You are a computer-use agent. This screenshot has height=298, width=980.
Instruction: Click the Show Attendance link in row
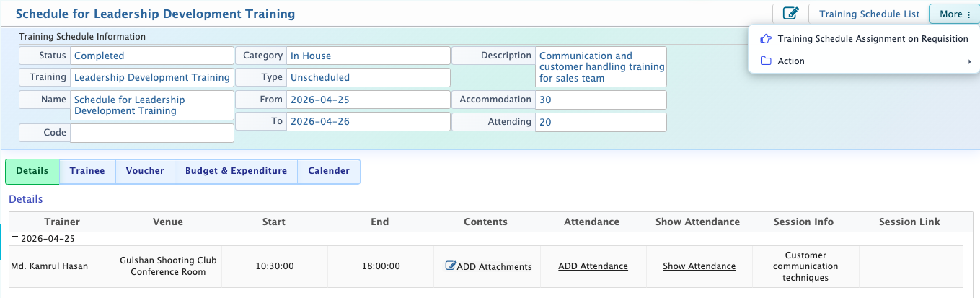coord(699,266)
